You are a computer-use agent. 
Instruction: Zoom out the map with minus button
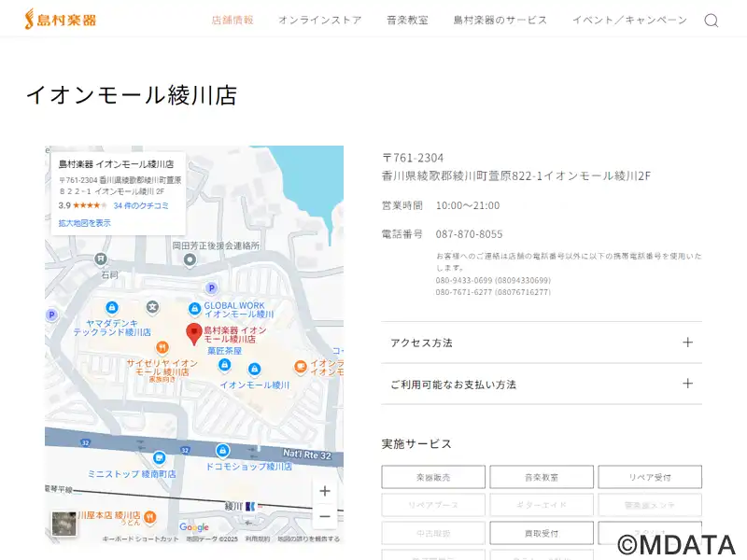pyautogui.click(x=325, y=516)
